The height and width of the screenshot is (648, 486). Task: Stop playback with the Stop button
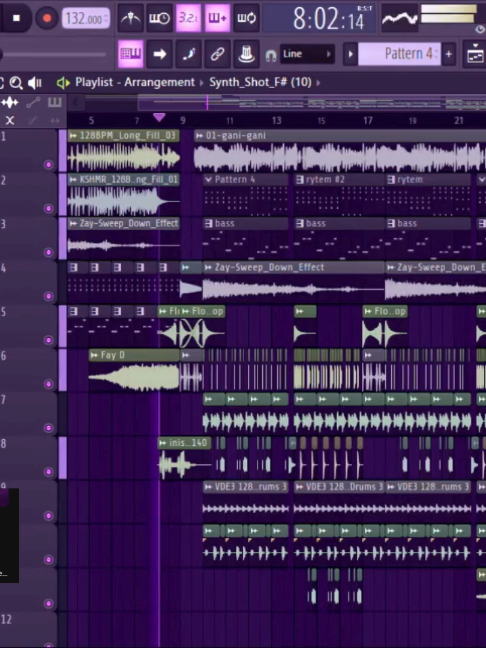tap(17, 18)
